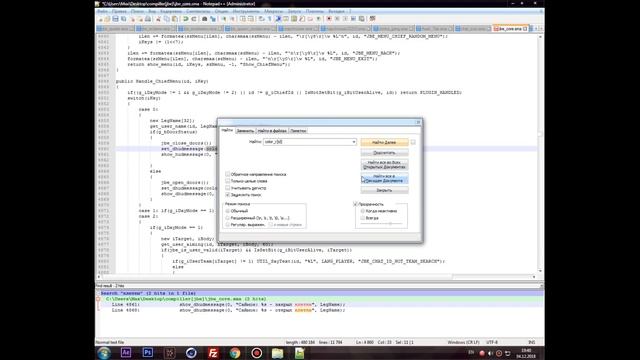This screenshot has height=360, width=640.
Task: Click the Copy toolbar icon
Action: pyautogui.click(x=167, y=19)
